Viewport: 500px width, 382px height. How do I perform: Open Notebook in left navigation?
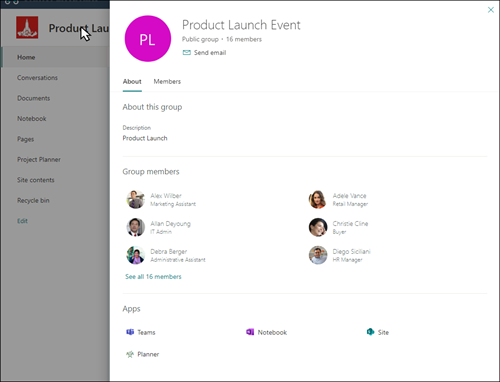[32, 119]
